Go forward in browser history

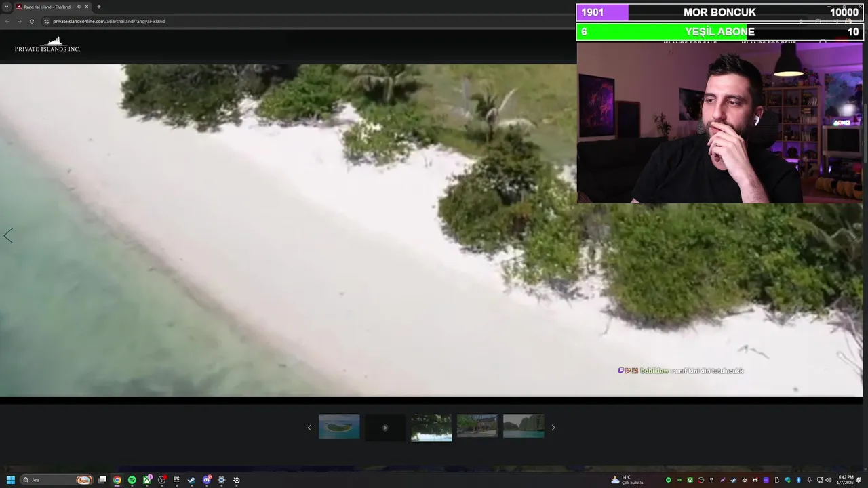[19, 21]
